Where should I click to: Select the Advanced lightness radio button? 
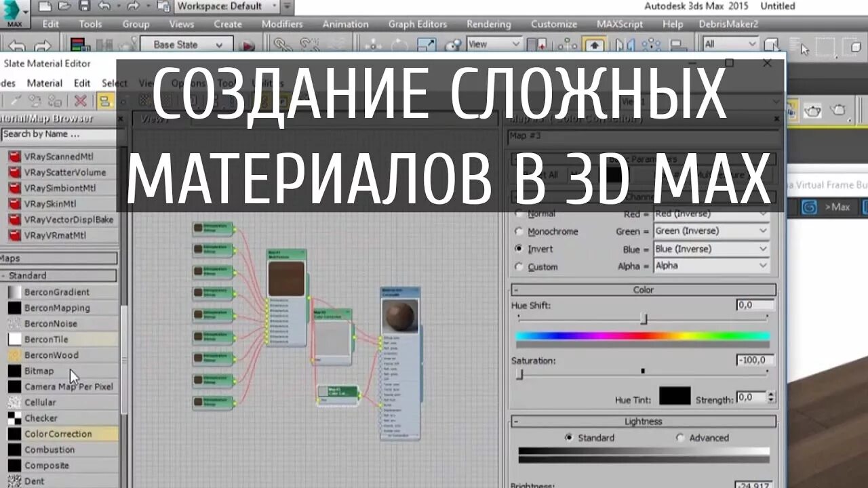click(x=680, y=438)
